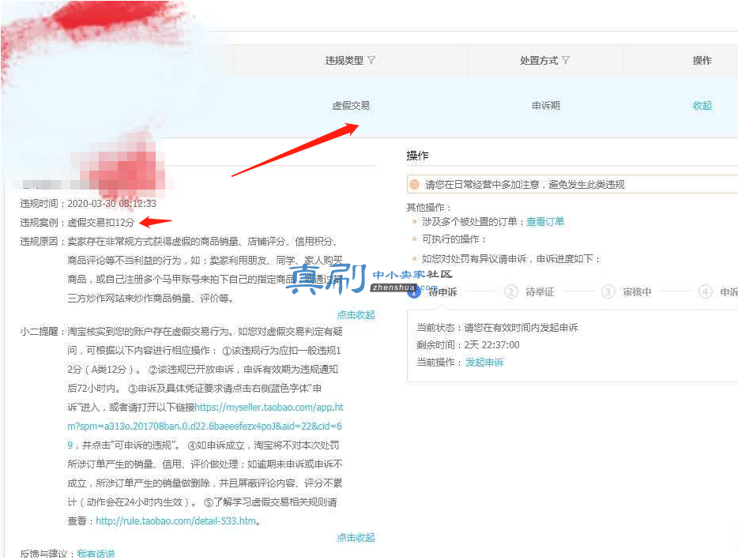Click the step 2 circle icon
Screen dimensions: 738x560
point(511,292)
